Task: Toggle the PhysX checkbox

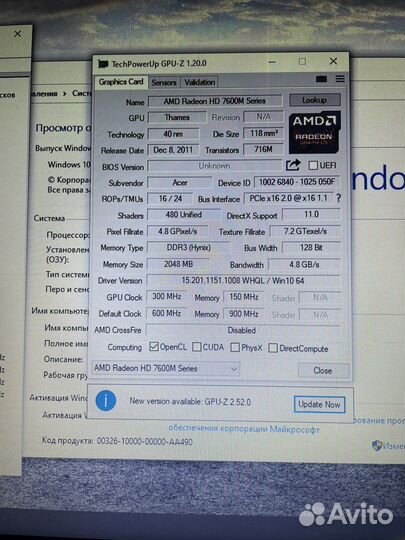Action: coord(235,347)
